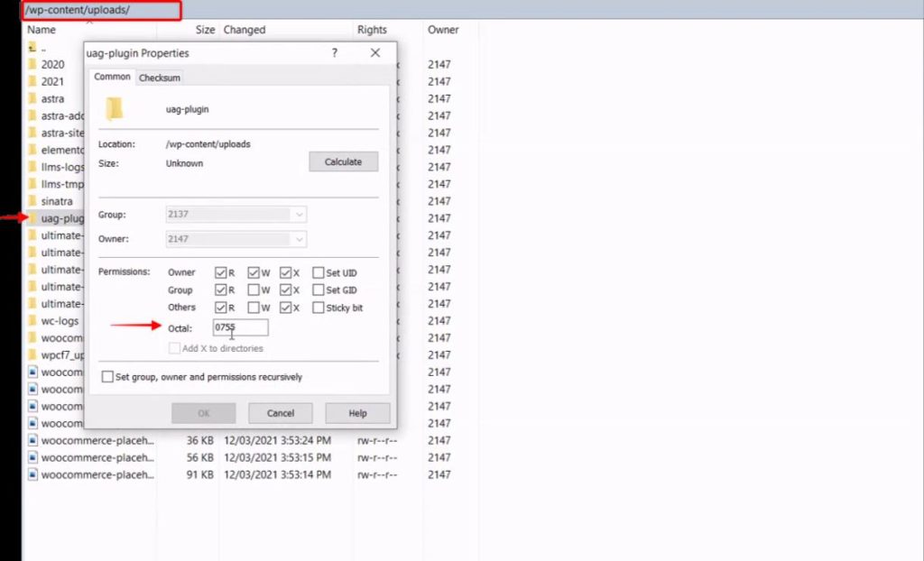
Task: Enable setting permissions recursively
Action: coord(107,376)
